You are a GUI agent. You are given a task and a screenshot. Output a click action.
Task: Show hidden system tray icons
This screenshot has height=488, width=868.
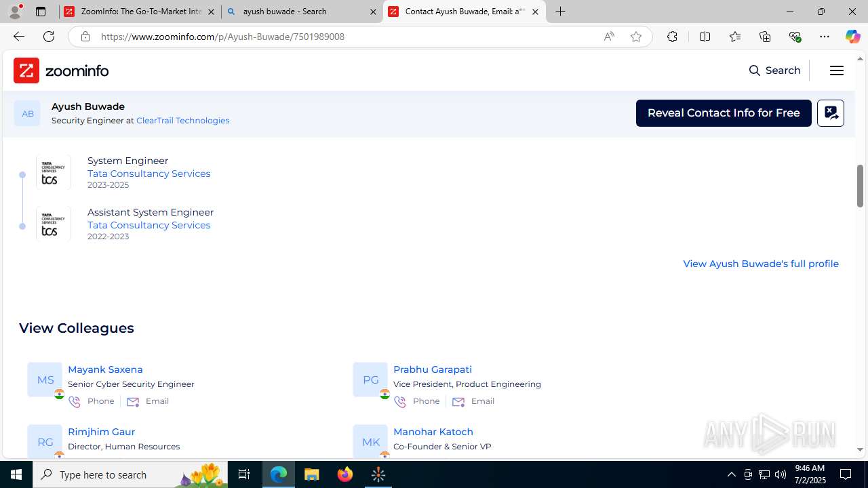click(x=731, y=474)
